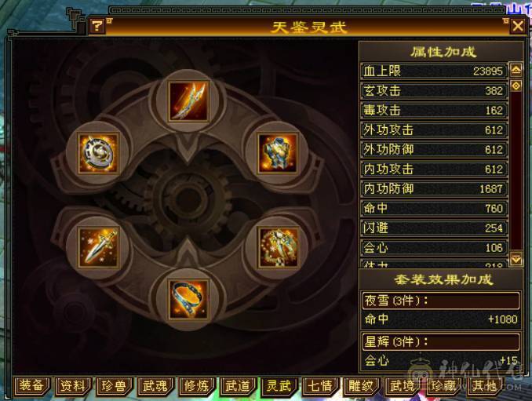Switch to the 珍兽 tab
Image resolution: width=532 pixels, height=401 pixels.
coord(114,386)
